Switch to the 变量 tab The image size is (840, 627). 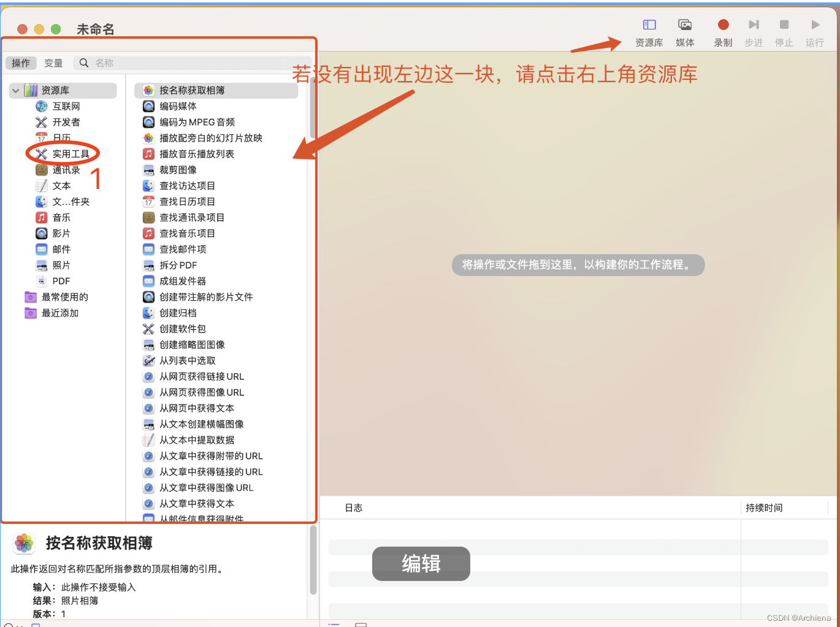[x=53, y=63]
